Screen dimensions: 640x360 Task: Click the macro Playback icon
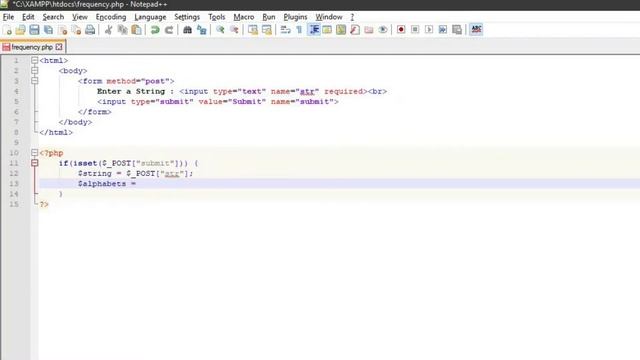429,30
